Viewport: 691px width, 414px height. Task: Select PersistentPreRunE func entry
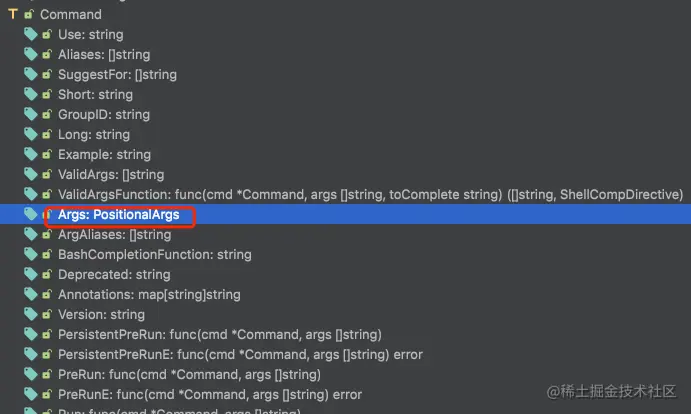click(x=240, y=354)
